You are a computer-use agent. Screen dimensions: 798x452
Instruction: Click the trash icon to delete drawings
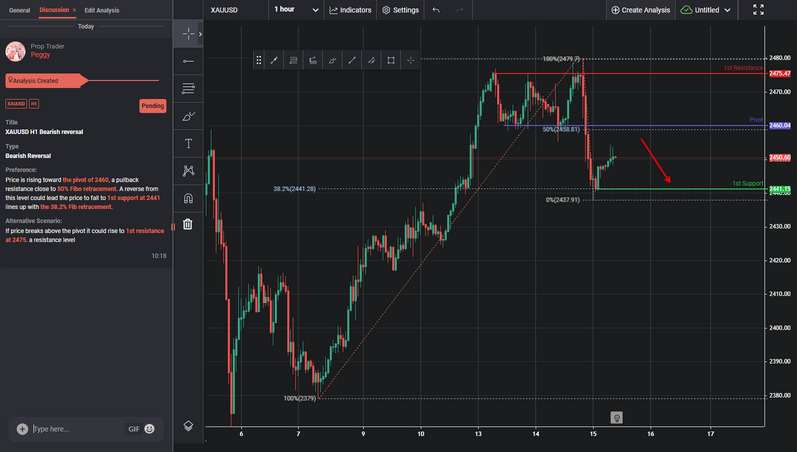(188, 224)
